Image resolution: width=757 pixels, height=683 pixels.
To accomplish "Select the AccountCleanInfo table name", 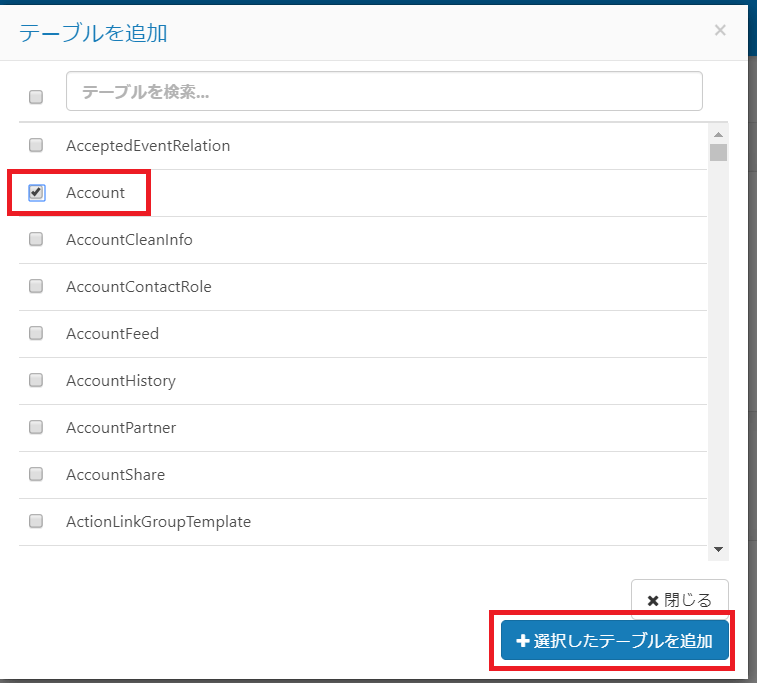I will [x=129, y=239].
